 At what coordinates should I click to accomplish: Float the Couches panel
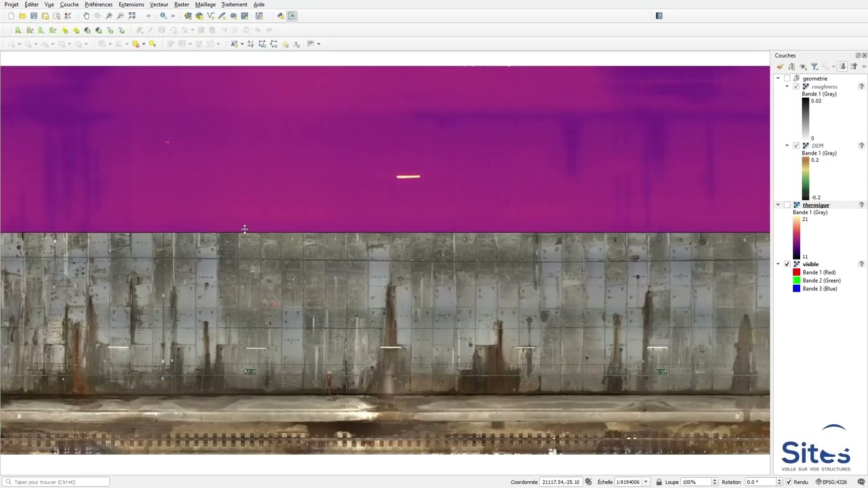coord(858,56)
